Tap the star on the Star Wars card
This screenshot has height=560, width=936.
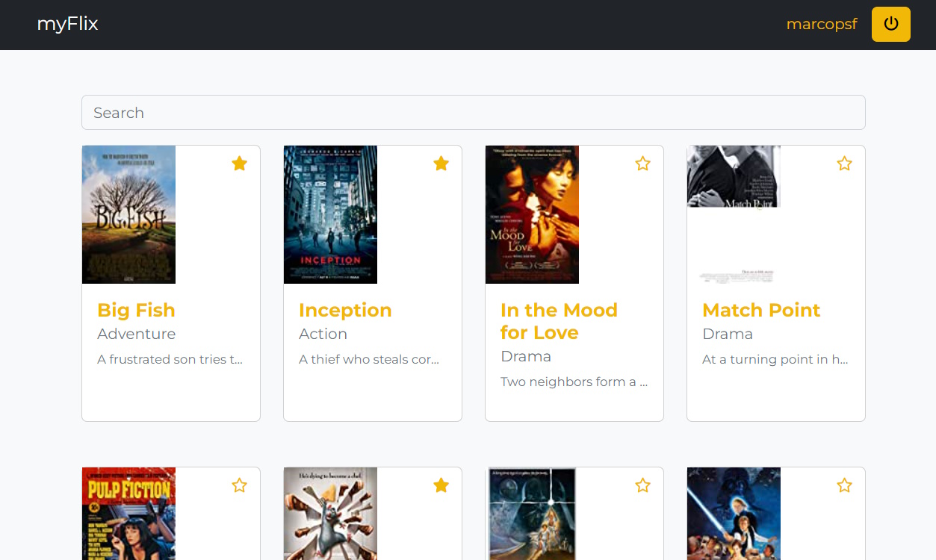(x=642, y=485)
